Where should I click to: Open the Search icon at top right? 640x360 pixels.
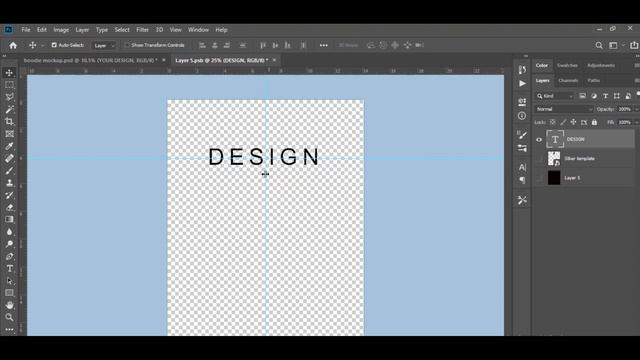(599, 45)
